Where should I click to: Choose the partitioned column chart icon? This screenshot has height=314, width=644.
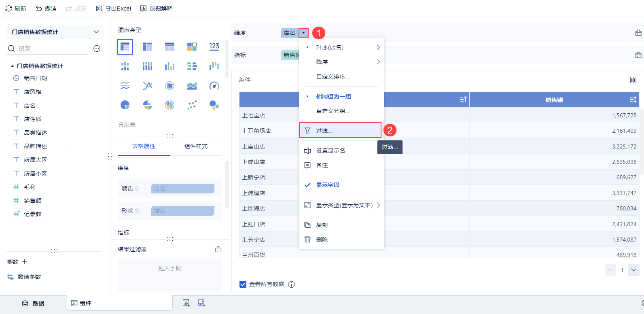[125, 66]
